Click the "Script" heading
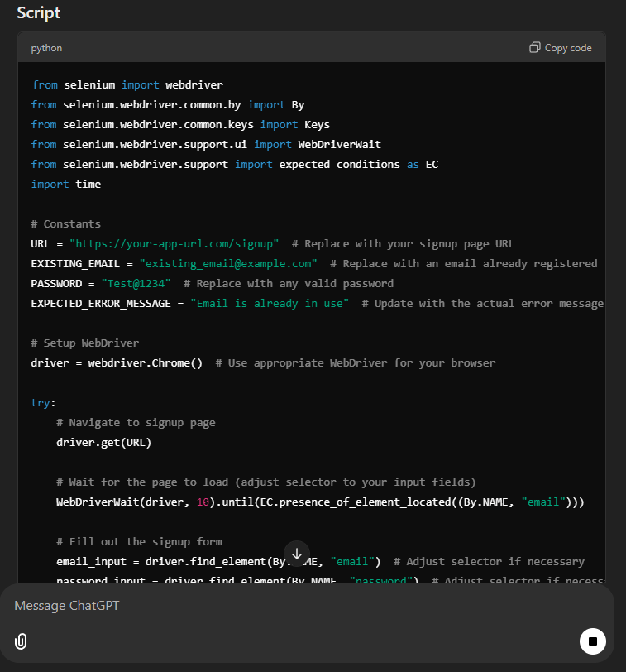 (38, 13)
